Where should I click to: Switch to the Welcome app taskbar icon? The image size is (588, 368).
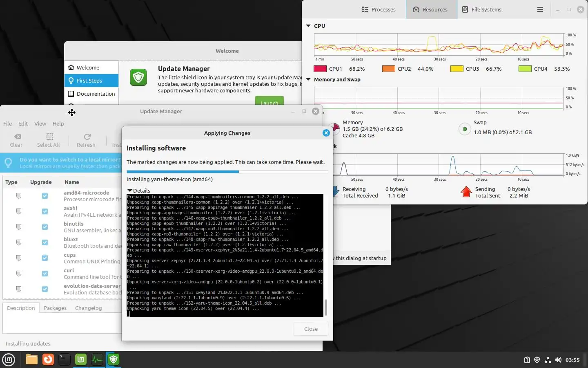(x=81, y=360)
